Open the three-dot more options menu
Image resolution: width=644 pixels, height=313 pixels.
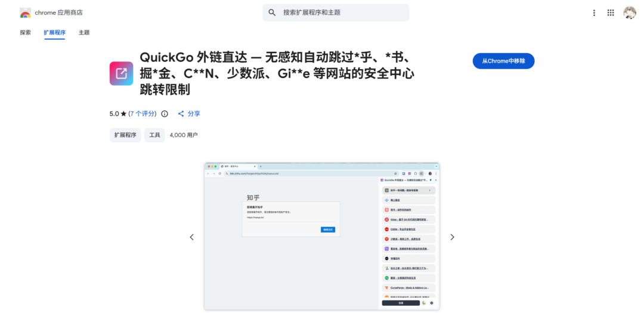click(594, 13)
